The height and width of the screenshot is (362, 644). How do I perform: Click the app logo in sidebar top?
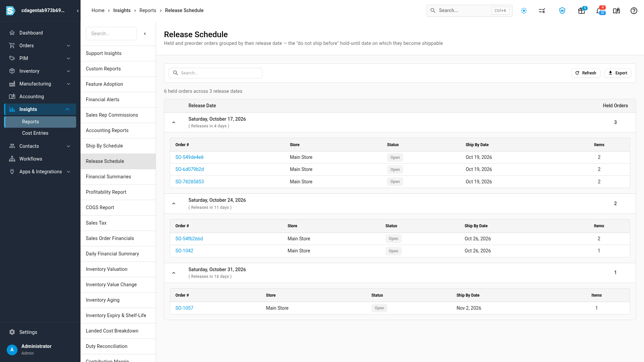tap(11, 11)
